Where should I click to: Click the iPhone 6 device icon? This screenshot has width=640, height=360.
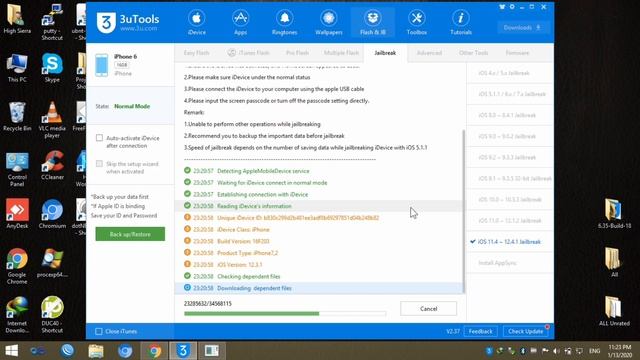(102, 65)
